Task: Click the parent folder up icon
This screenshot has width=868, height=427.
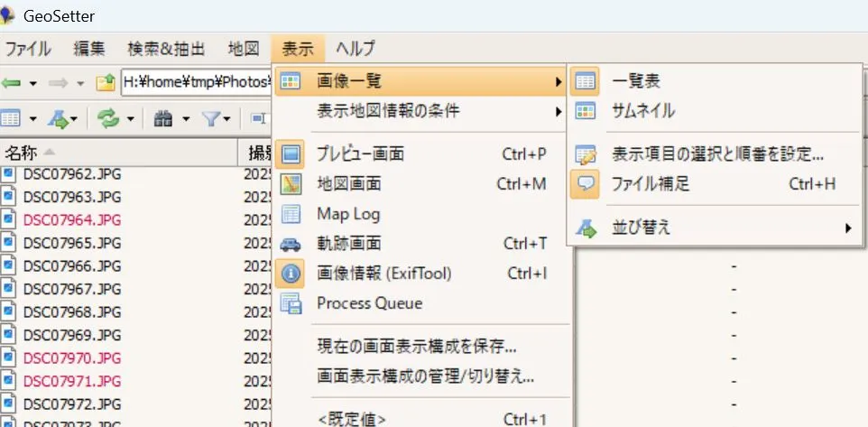Action: point(106,83)
